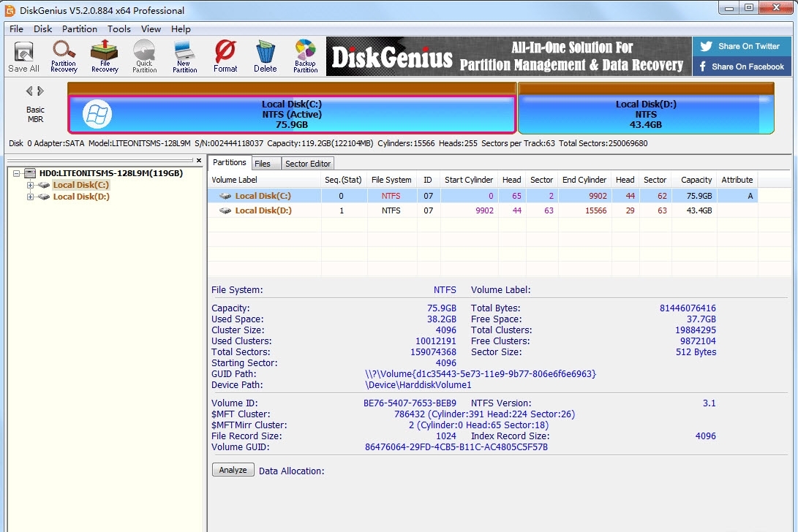
Task: Click the End Cylinder column header
Action: (584, 180)
